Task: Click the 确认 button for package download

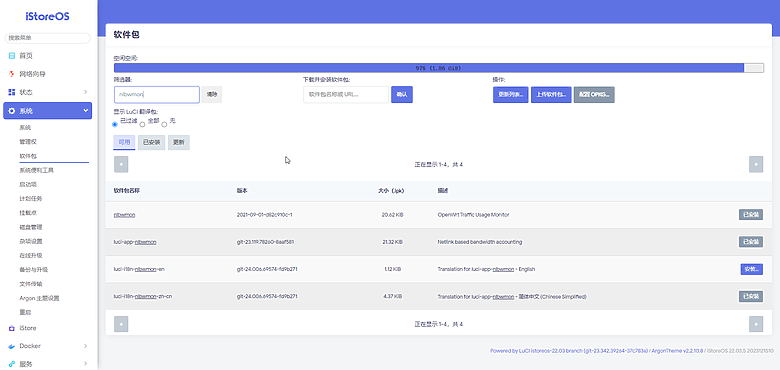Action: 402,94
